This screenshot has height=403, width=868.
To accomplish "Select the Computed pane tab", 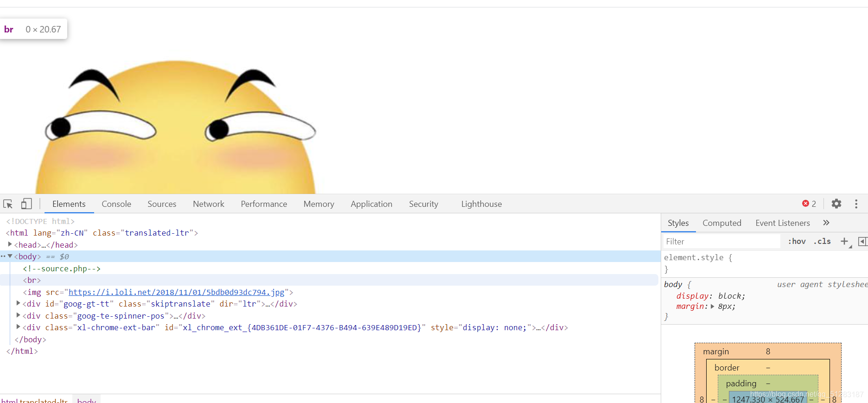I will tap(722, 223).
